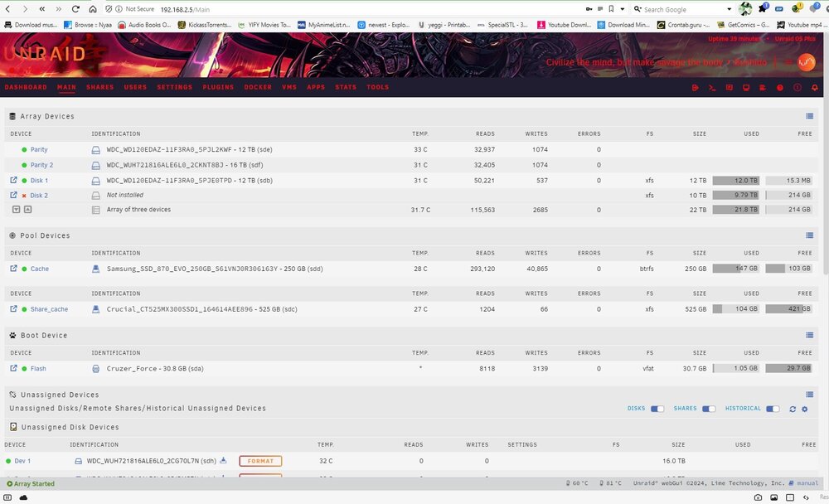Image resolution: width=829 pixels, height=504 pixels.
Task: Click the help circle icon in navbar
Action: pyautogui.click(x=780, y=88)
